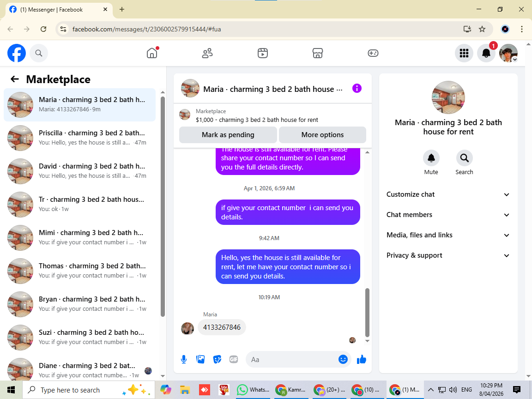Click More options button
Screen dimensions: 532x399
click(x=322, y=135)
